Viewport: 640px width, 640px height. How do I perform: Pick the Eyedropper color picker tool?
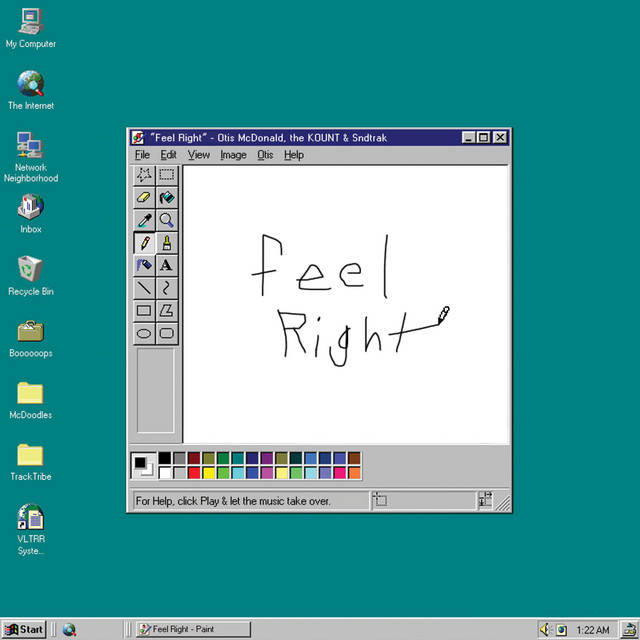[144, 220]
